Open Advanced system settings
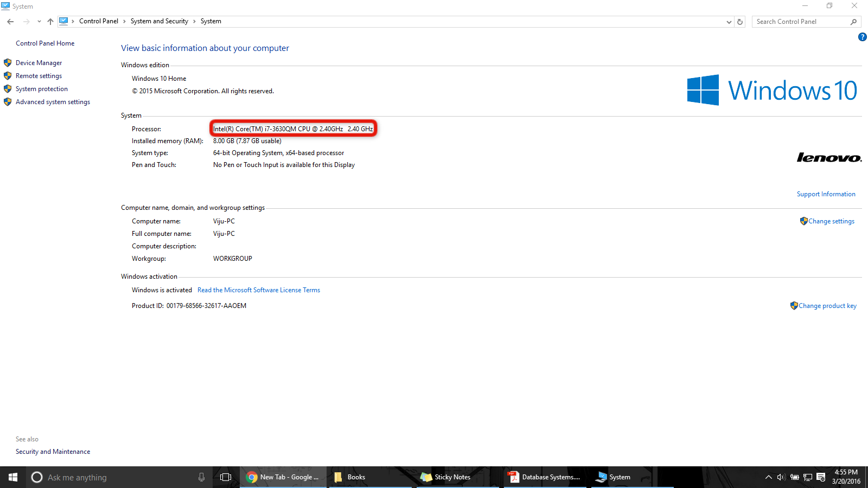 click(53, 102)
